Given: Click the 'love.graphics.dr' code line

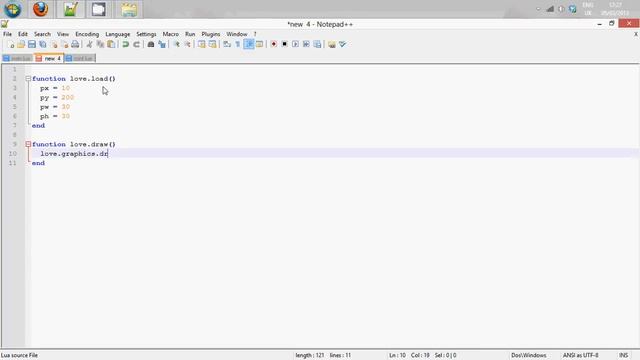Looking at the screenshot, I should point(74,154).
